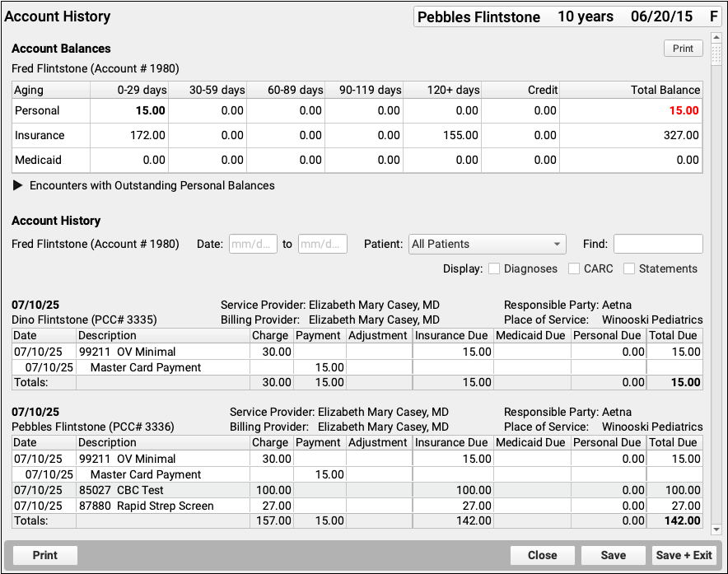Click Insurance total balance 327.00
This screenshot has height=574, width=728.
pyautogui.click(x=681, y=136)
